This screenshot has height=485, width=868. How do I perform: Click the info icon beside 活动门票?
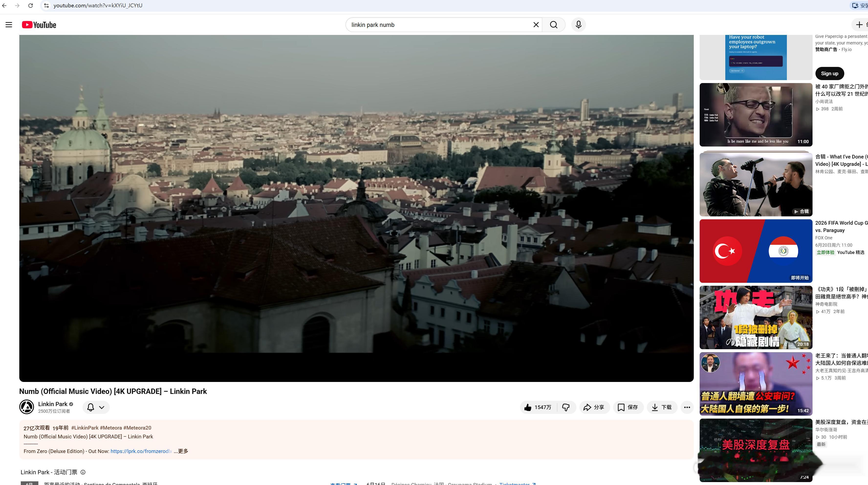click(x=83, y=472)
